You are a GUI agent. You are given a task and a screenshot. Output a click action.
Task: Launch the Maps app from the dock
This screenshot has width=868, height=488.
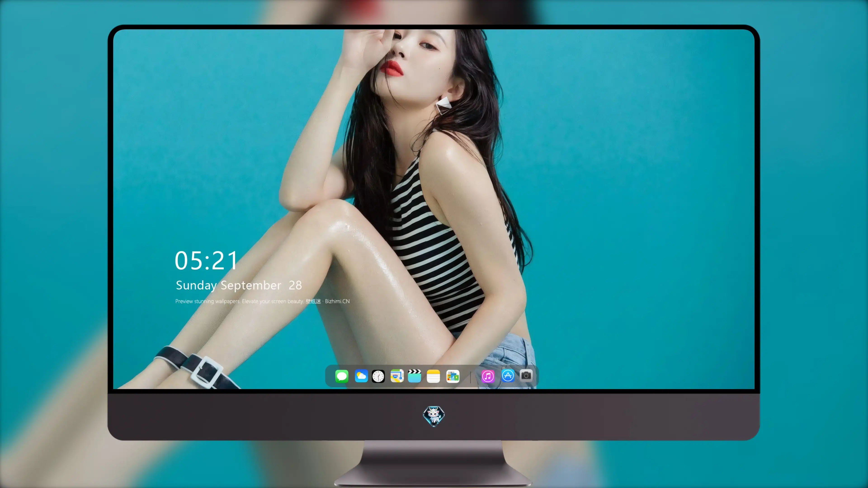[x=397, y=376]
